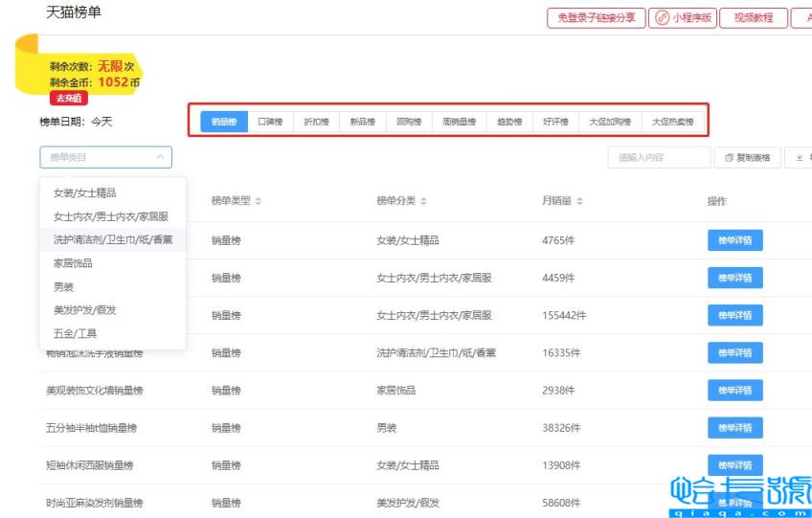Click 男装 cell in 榜单分类 column
The width and height of the screenshot is (812, 518).
click(386, 428)
